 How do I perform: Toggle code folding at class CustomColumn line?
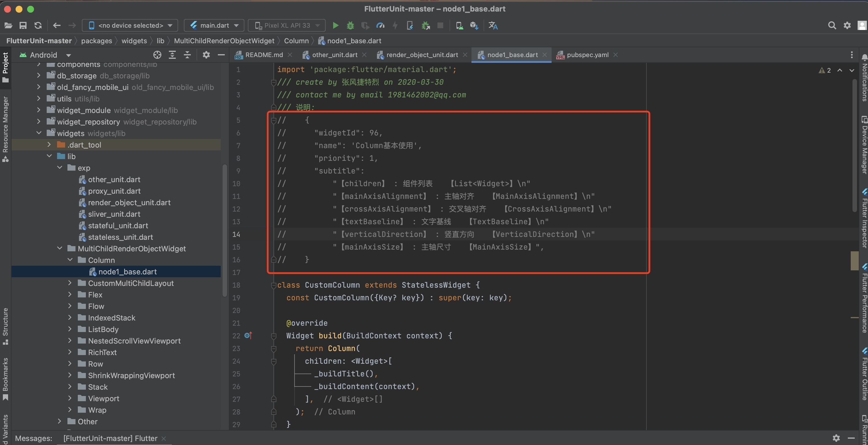pyautogui.click(x=273, y=285)
